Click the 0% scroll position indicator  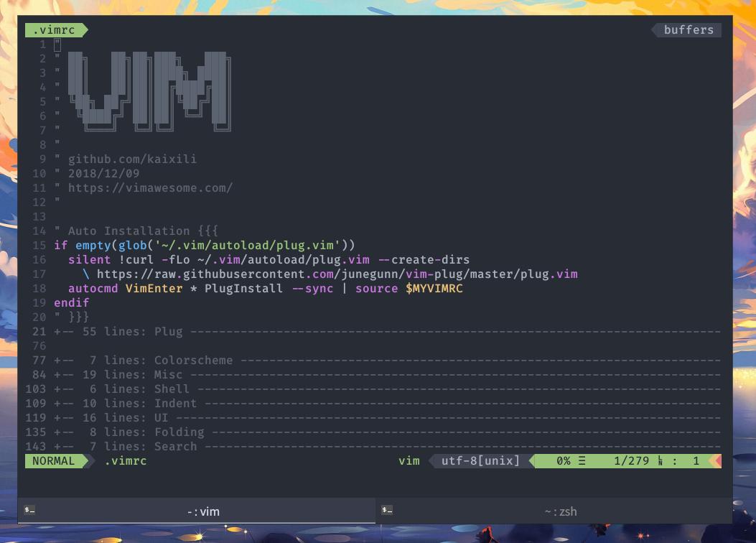[563, 461]
